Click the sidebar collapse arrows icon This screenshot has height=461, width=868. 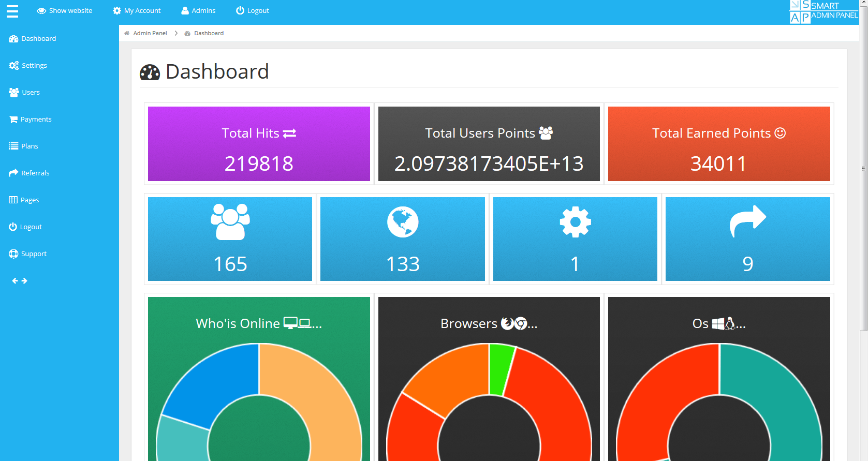[x=20, y=281]
